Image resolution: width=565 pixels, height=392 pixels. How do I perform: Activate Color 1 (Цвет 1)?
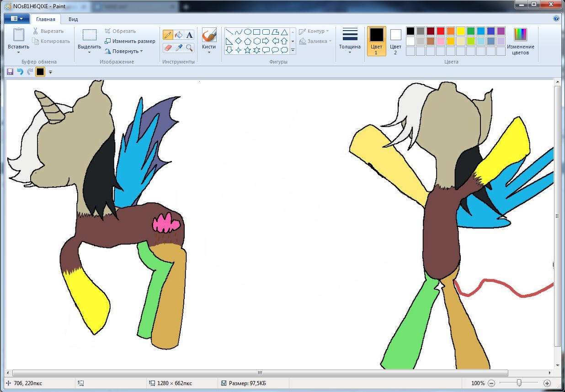377,41
